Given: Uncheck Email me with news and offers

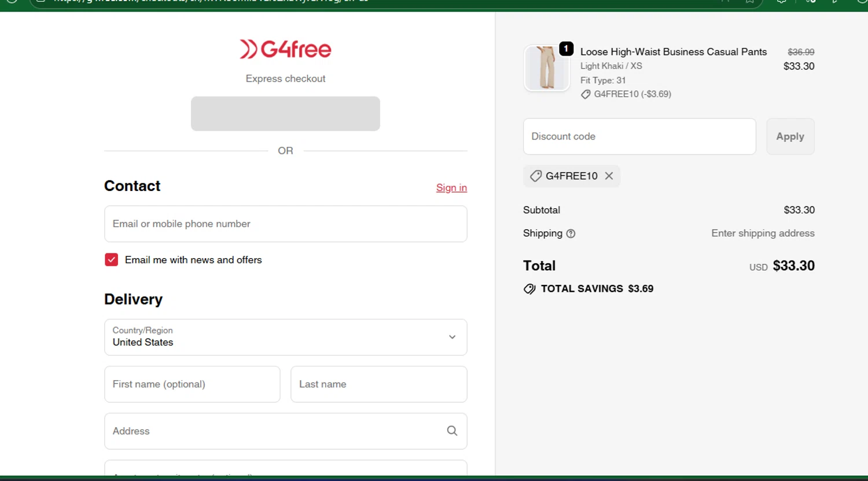Looking at the screenshot, I should pos(112,260).
